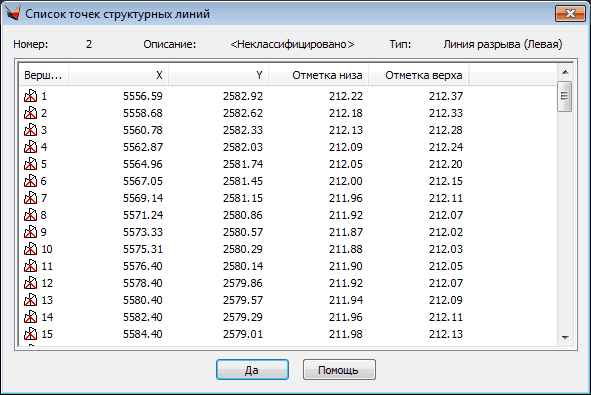591x395 pixels.
Task: Click the vertical scrollbar thumb
Action: coord(565,96)
